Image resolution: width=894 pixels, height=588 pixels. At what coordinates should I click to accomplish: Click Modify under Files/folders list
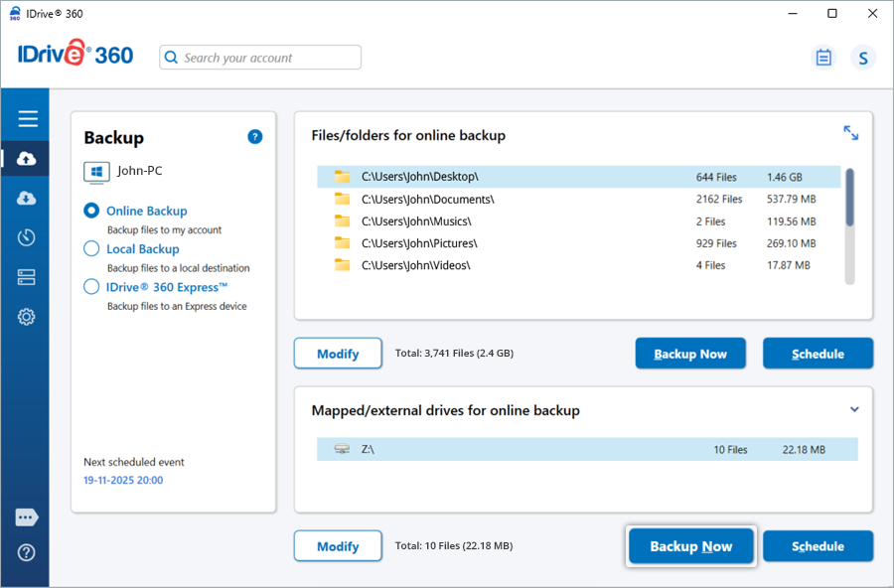338,354
